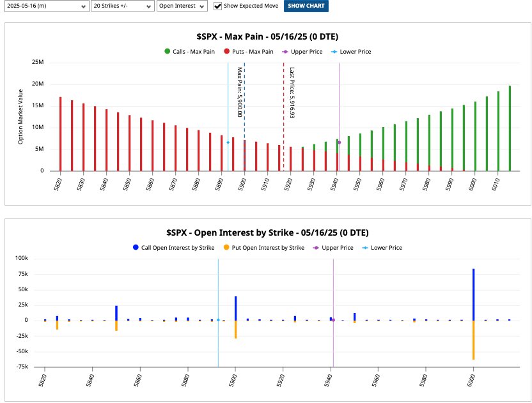This screenshot has height=403, width=532.
Task: Select the "Last Price: 5,916.93" line label
Action: 292,93
